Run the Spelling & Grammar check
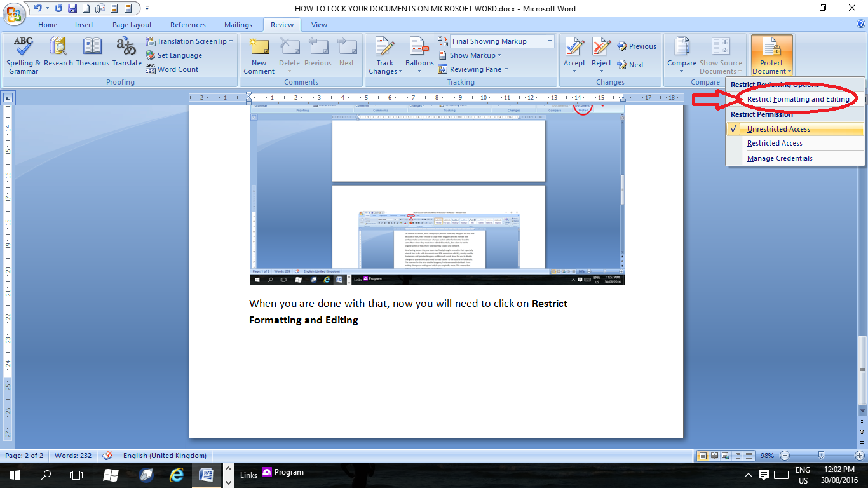 point(24,56)
